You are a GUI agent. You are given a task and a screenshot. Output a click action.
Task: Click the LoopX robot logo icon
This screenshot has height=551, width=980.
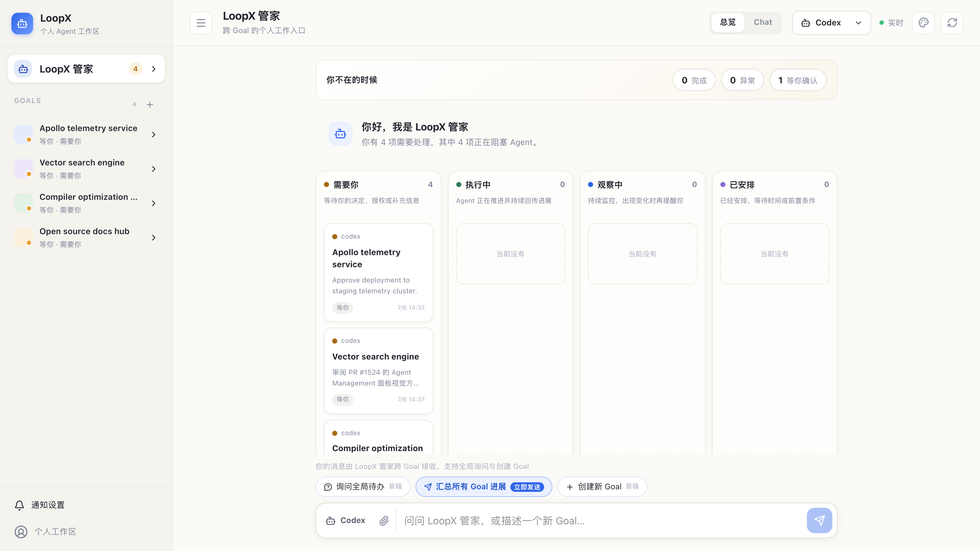pyautogui.click(x=22, y=24)
